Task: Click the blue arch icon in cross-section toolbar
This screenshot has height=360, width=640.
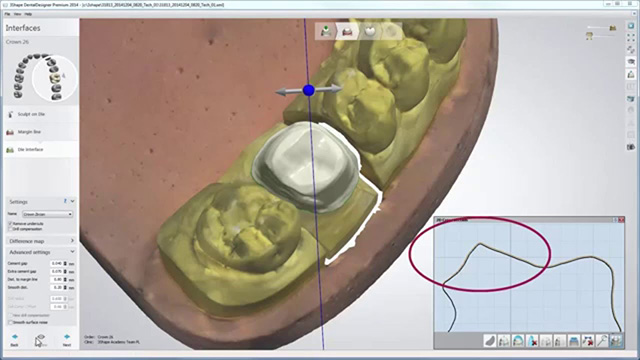Action: tap(518, 341)
